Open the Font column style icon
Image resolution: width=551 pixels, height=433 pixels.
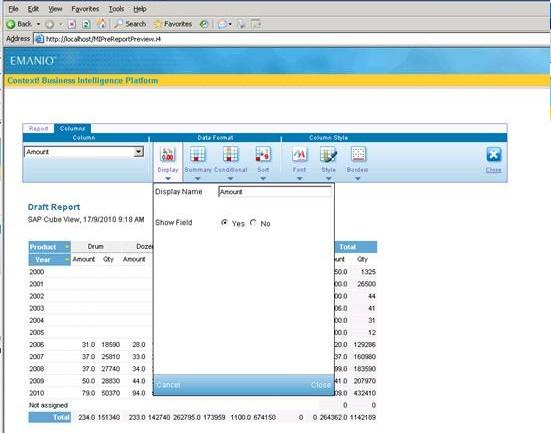click(x=299, y=154)
